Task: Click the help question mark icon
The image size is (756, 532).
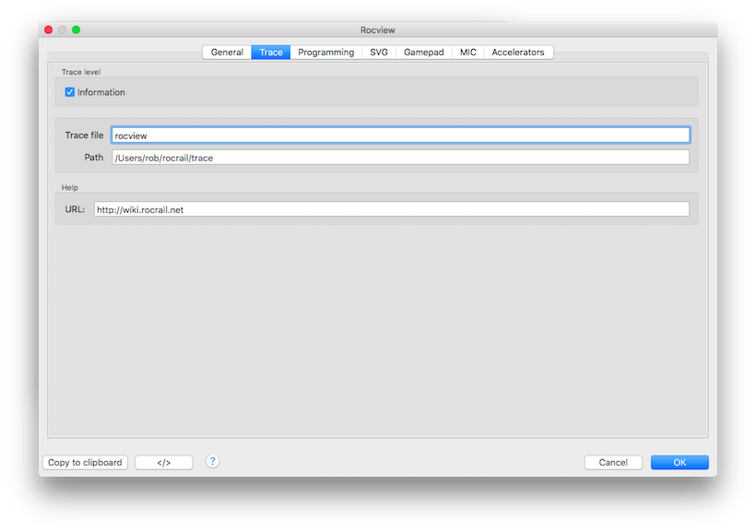Action: coord(212,461)
